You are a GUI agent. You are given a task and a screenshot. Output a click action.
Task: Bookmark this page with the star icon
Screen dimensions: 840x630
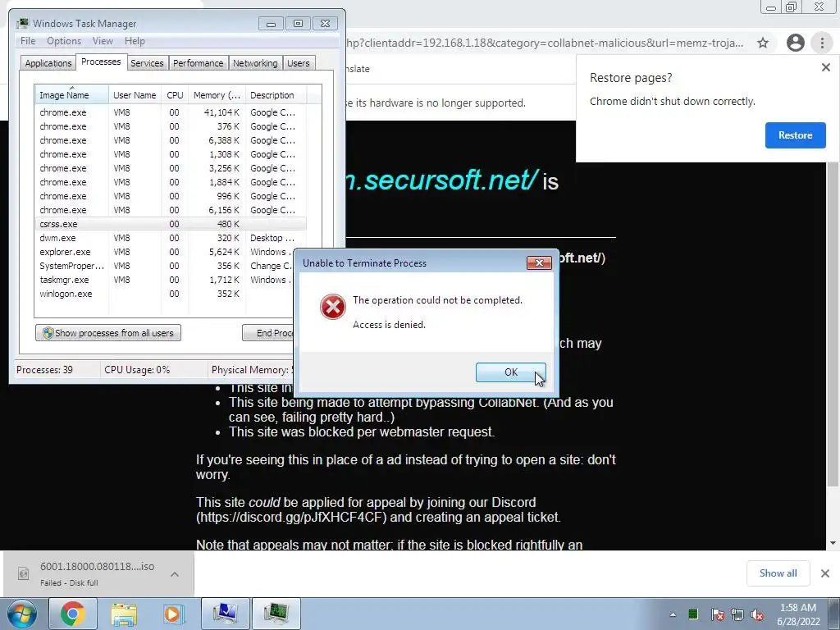point(763,43)
